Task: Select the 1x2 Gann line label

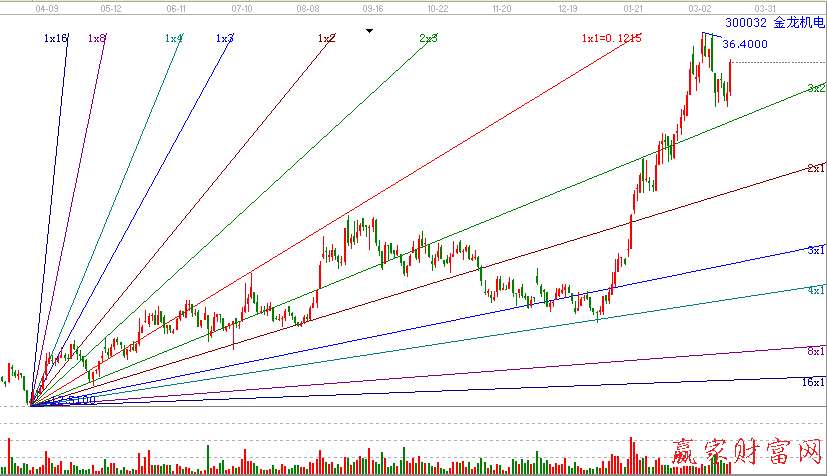Action: [x=326, y=38]
